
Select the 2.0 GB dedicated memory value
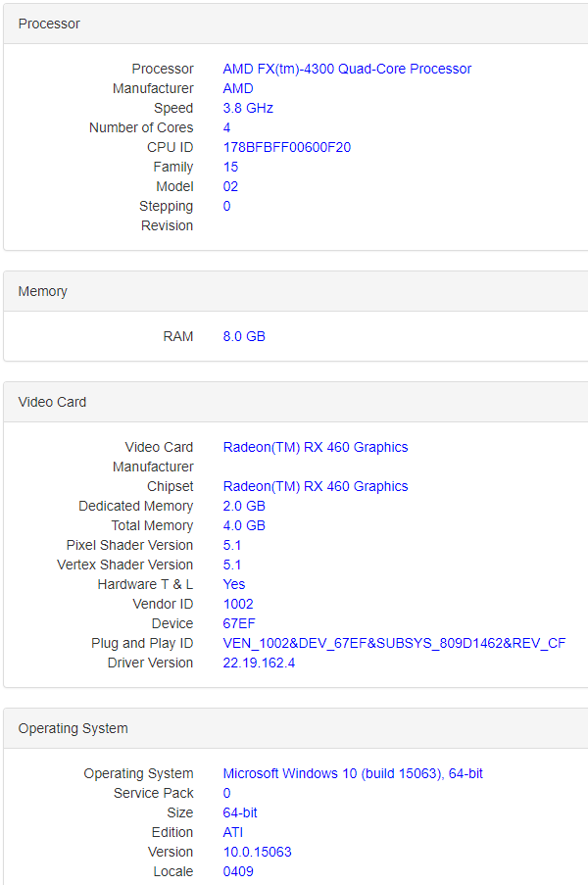coord(244,507)
